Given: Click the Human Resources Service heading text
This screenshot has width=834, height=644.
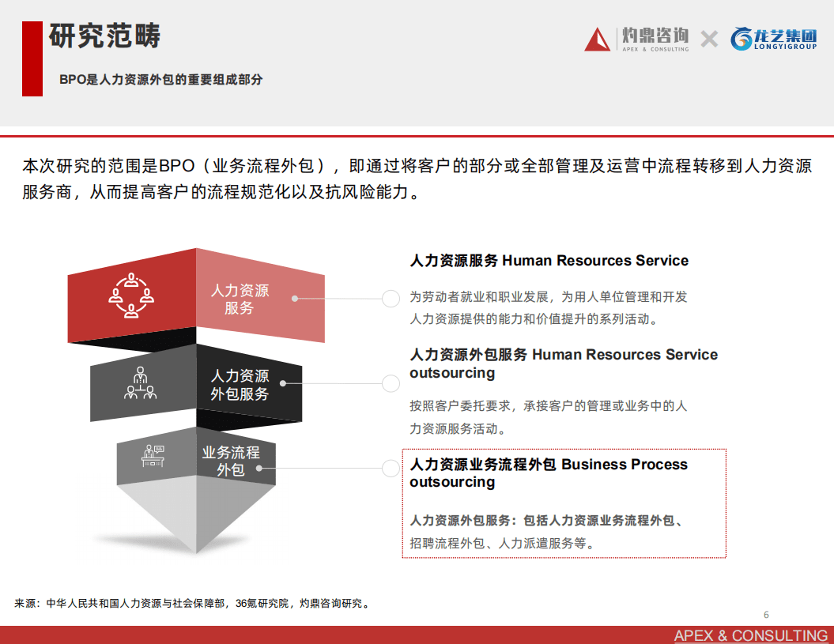Looking at the screenshot, I should (x=549, y=261).
